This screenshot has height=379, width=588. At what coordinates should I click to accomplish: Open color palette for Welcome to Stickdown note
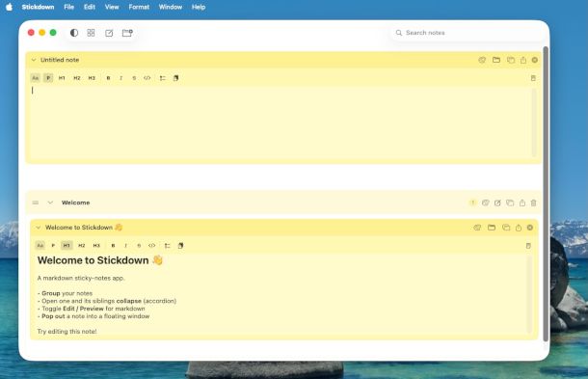[477, 228]
